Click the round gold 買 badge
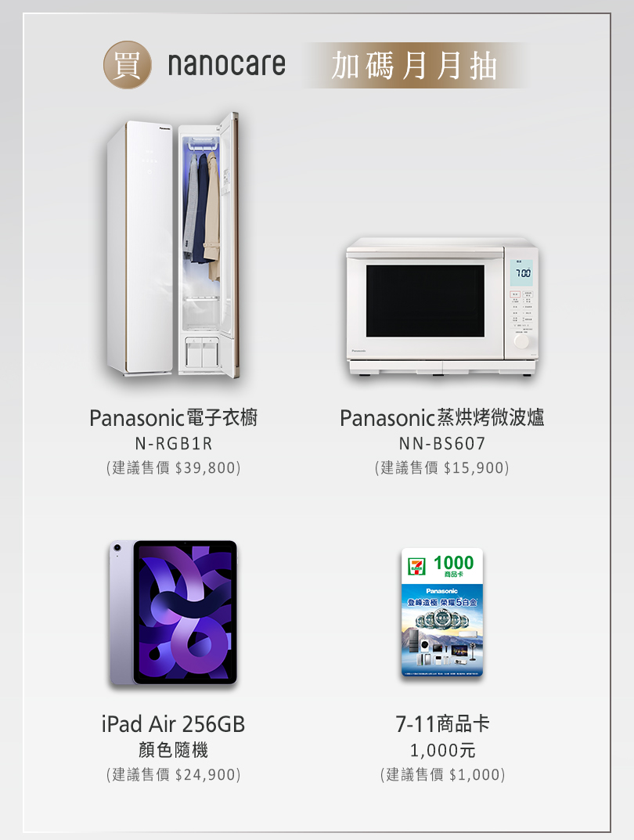 pos(127,65)
